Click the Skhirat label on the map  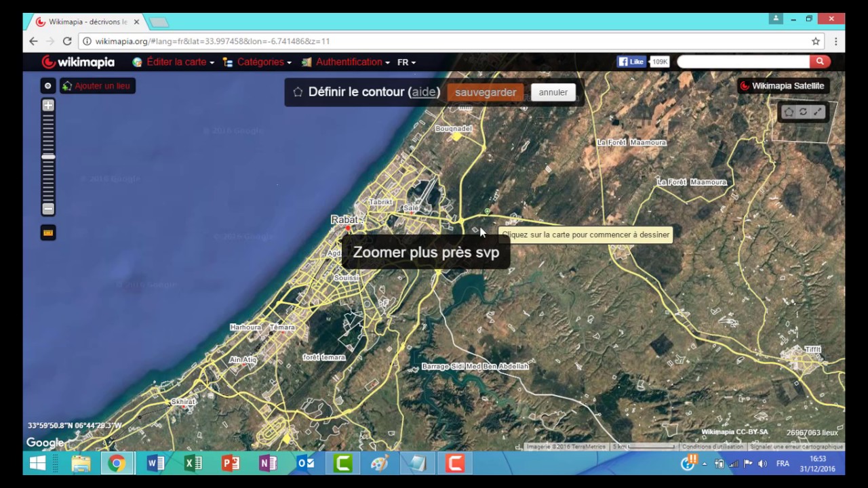183,401
